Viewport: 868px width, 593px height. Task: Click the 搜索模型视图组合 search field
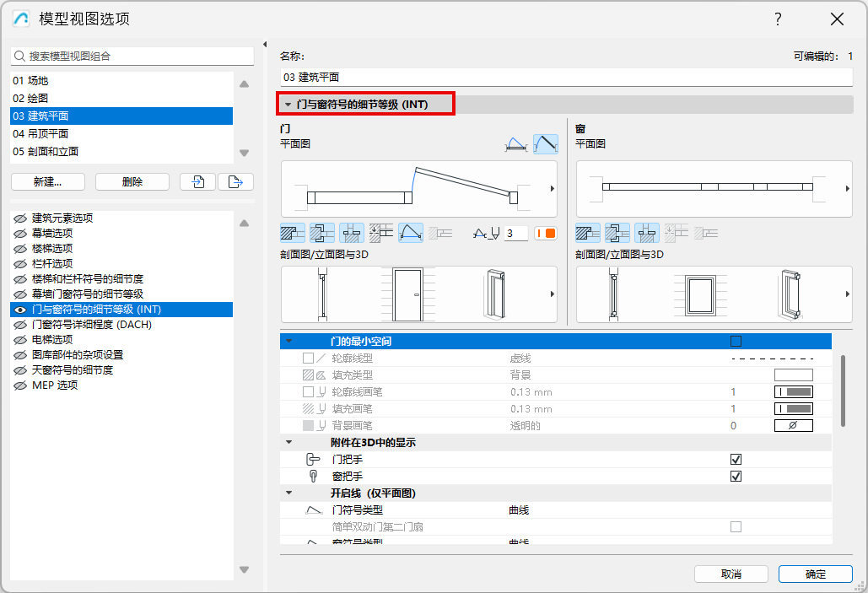click(x=132, y=56)
